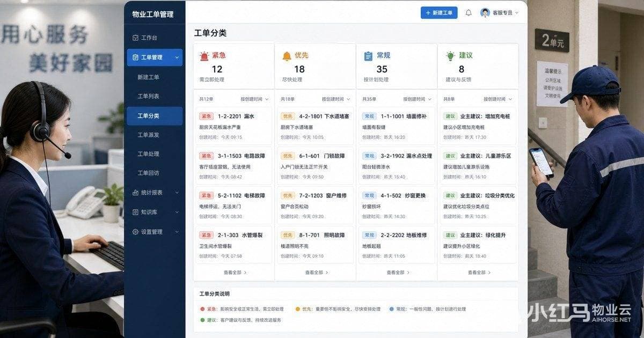Open sort dropdown 按创建时间 under 共18单
Viewport: 644px width, 338px height.
[336, 99]
